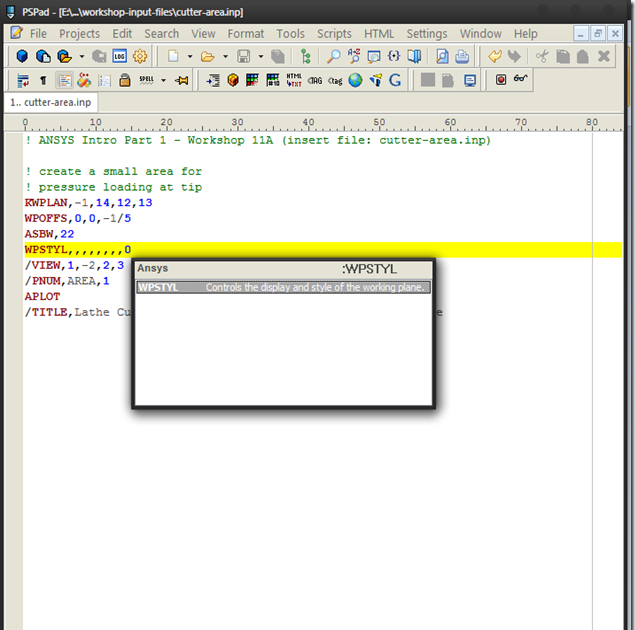Open the Scripts menu
The image size is (635, 630).
(x=334, y=33)
